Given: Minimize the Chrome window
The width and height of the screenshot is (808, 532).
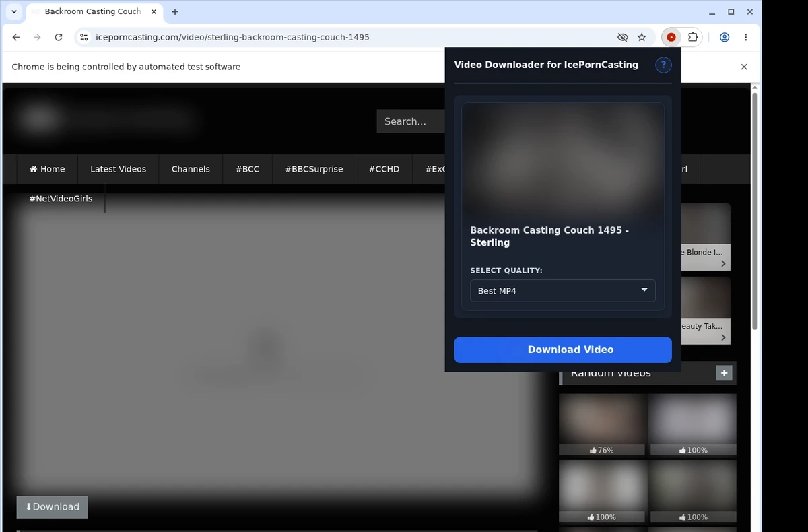Looking at the screenshot, I should [712, 11].
